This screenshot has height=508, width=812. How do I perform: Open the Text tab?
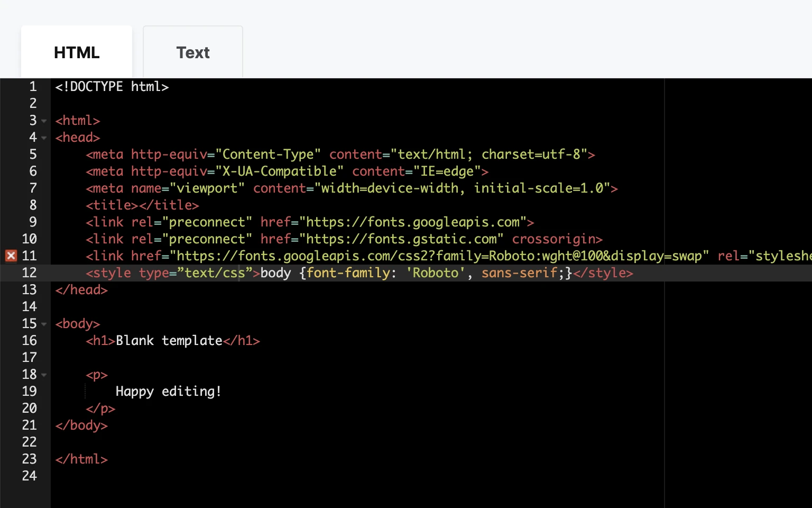(193, 52)
